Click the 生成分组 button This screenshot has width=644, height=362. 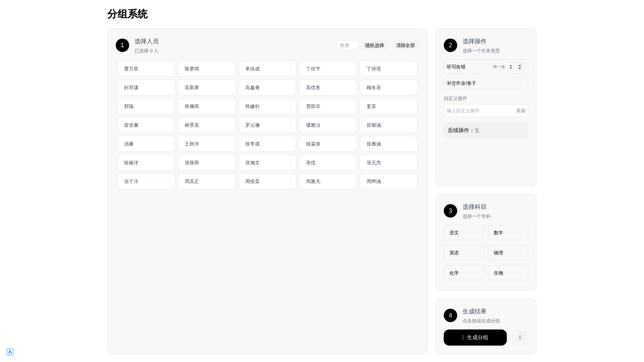(x=475, y=338)
